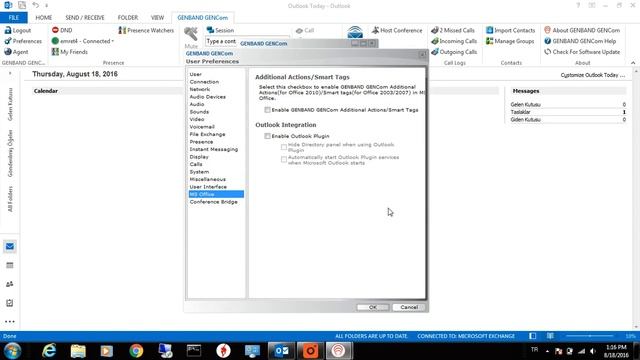Viewport: 640px width, 360px height.
Task: Switch to the VIEW ribbon tab
Action: pos(157,18)
